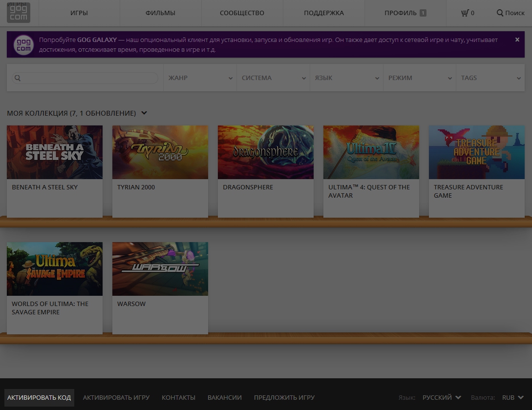Close the GOG Galaxy banner
The image size is (532, 410).
tap(517, 40)
